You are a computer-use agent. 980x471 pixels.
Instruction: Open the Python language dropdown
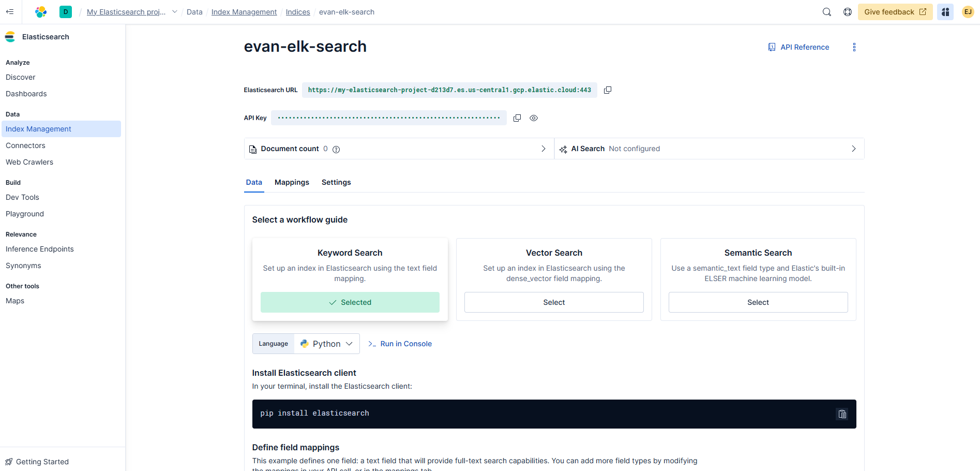(x=327, y=344)
